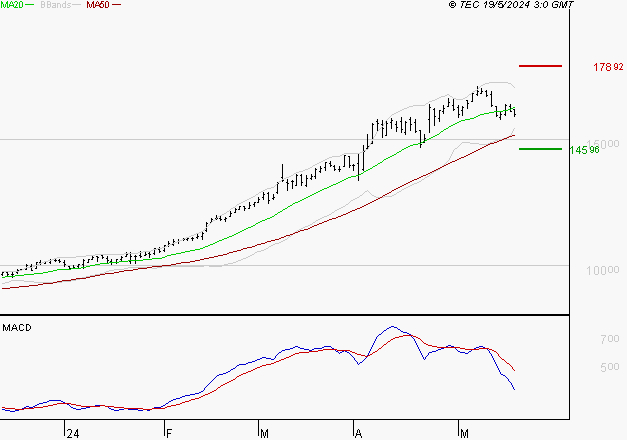Click the green 145.96 support value
The image size is (627, 440).
coord(584,150)
